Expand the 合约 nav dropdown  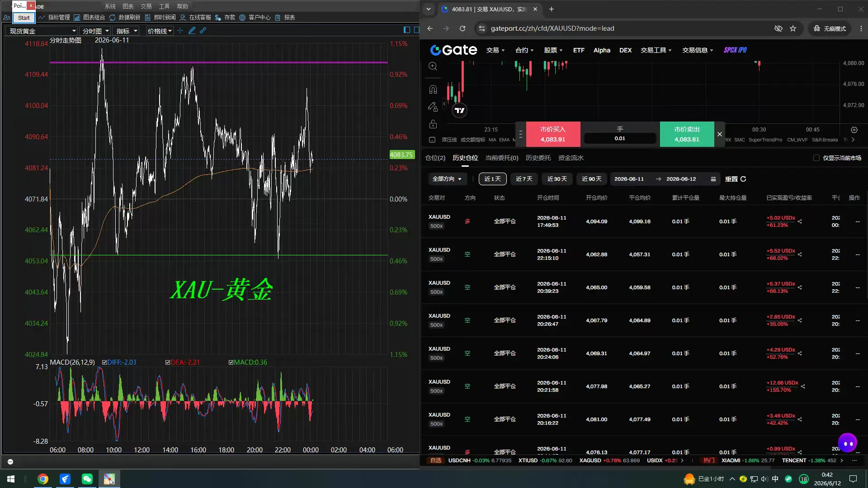pos(524,50)
